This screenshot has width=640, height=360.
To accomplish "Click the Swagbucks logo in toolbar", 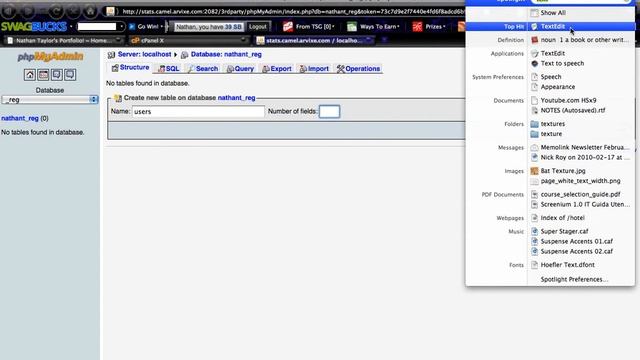I will (34, 27).
